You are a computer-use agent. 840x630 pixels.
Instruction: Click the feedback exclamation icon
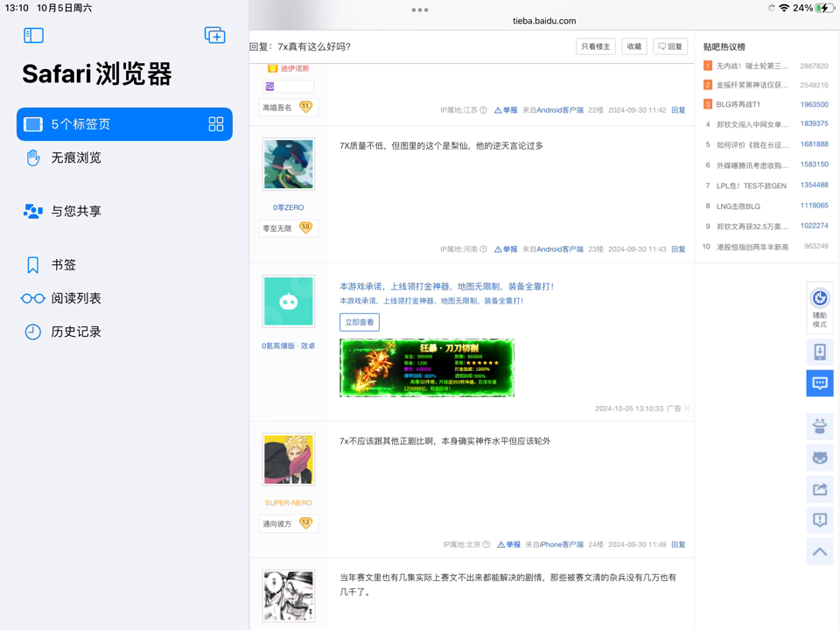tap(820, 520)
